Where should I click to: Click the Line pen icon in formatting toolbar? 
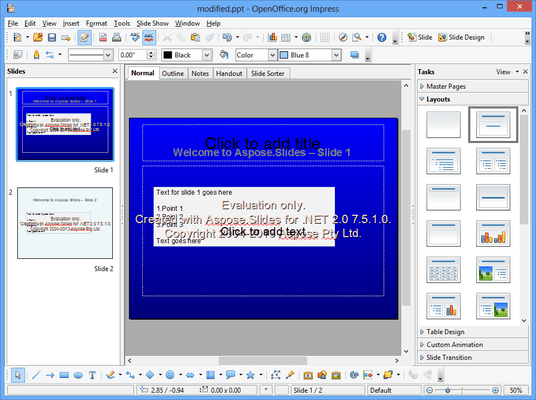click(x=36, y=55)
